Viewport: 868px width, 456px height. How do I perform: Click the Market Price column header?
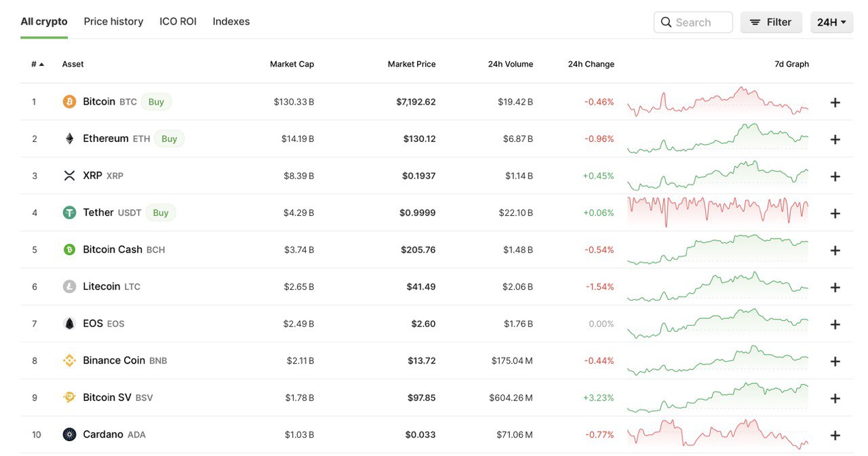click(x=412, y=64)
